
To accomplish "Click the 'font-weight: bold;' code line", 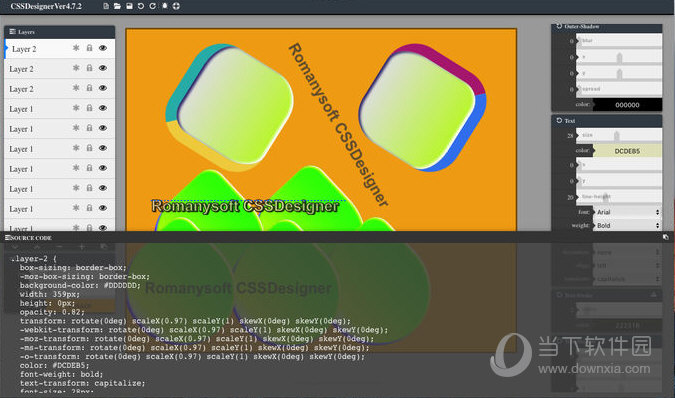I will 61,374.
